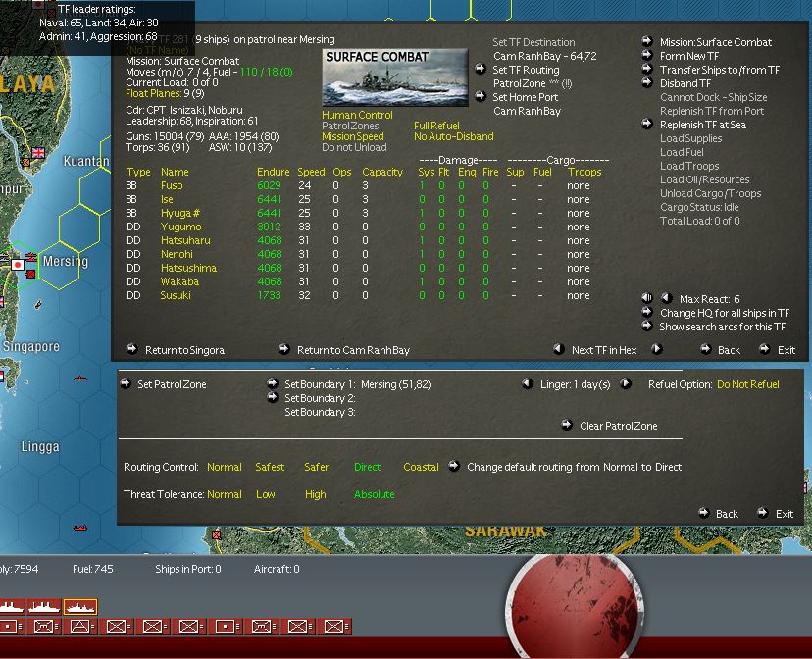
Task: Toggle the No Auto-Disband setting
Action: (x=454, y=136)
